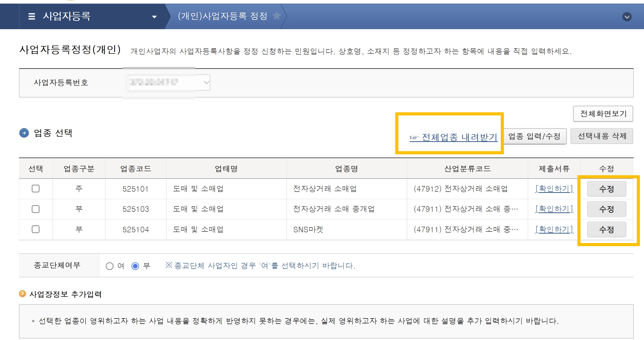
Task: Open 확인하기 link in SNS마켓 row
Action: pyautogui.click(x=554, y=229)
